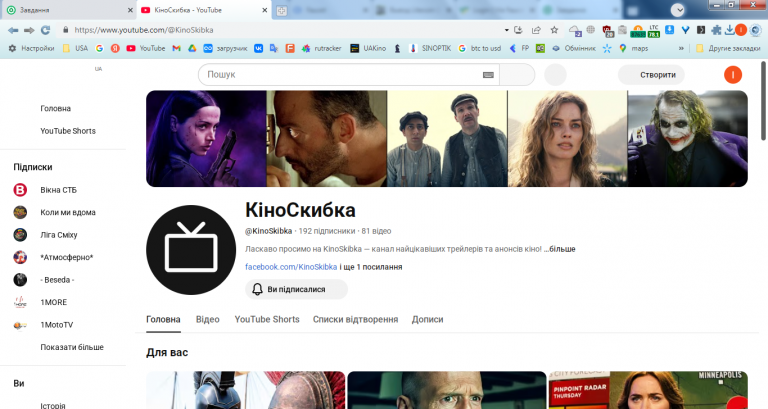768x409 pixels.
Task: Click the page vertical scrollbar
Action: pyautogui.click(x=764, y=101)
